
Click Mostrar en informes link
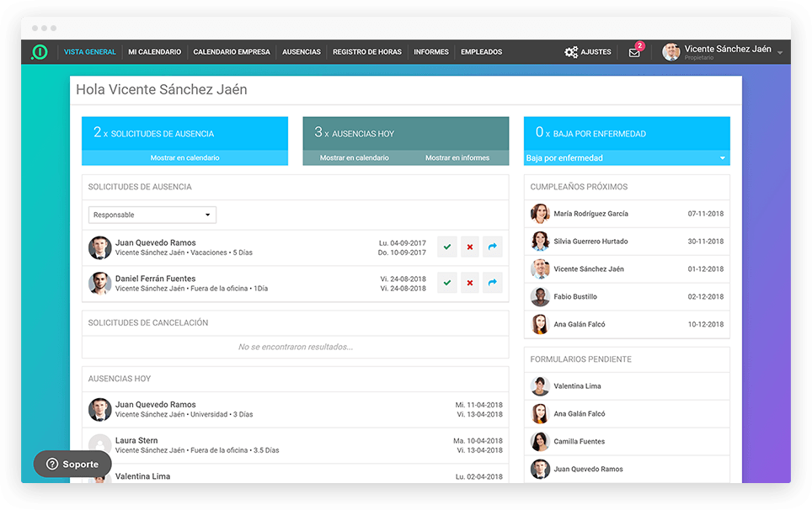457,157
